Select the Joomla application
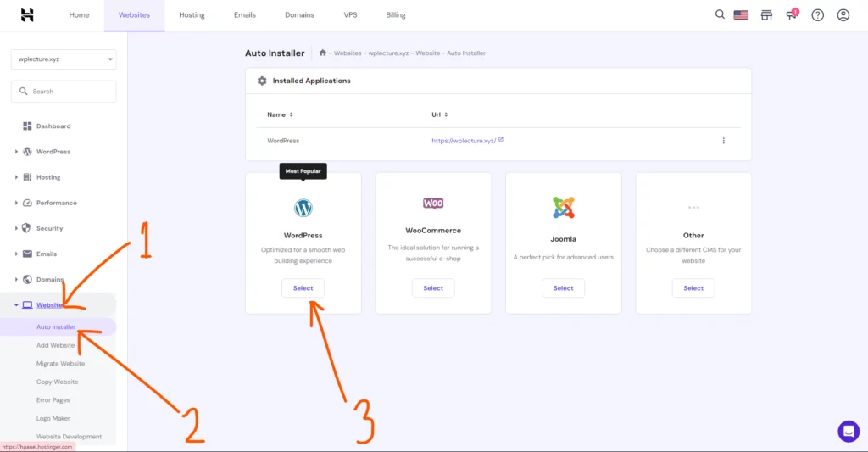This screenshot has height=452, width=868. [563, 288]
